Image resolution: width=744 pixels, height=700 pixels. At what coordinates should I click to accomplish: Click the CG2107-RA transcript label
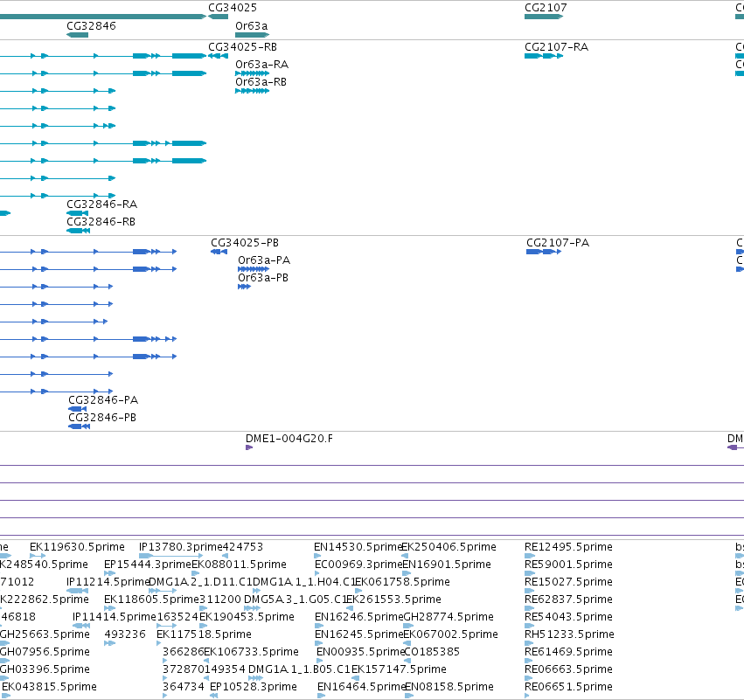point(556,47)
